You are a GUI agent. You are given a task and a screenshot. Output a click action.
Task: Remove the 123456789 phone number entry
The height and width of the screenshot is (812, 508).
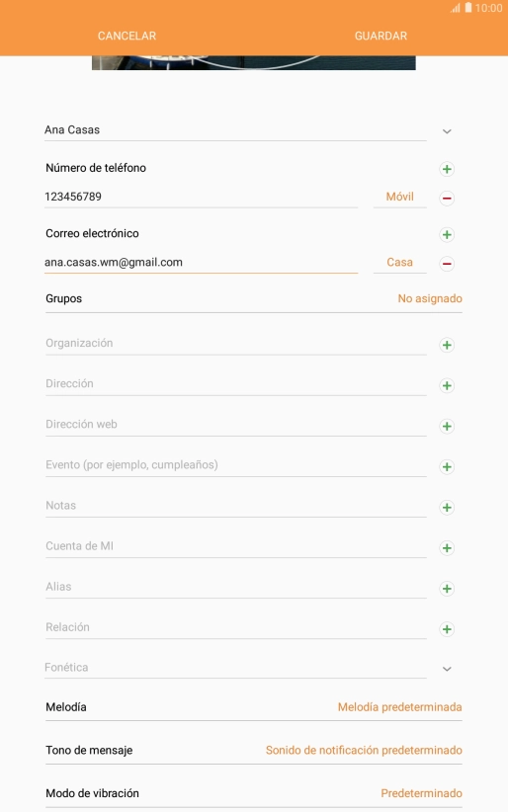point(447,198)
